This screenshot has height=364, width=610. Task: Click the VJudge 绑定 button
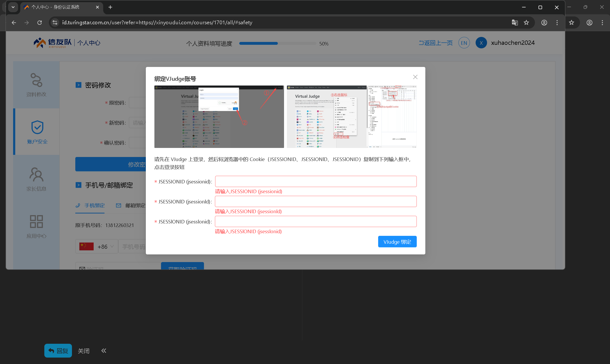point(397,242)
